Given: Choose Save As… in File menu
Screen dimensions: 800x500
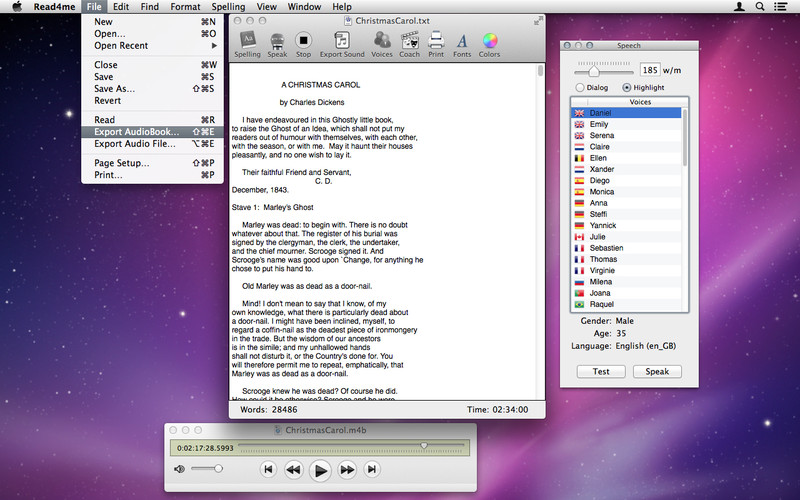Looking at the screenshot, I should 152,89.
